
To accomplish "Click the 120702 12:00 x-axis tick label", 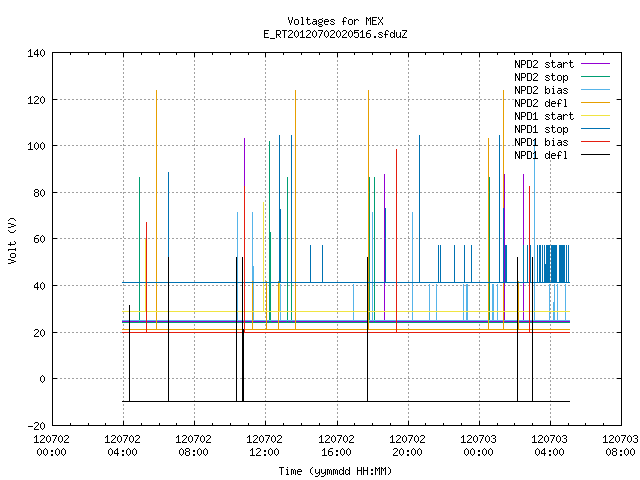I will pos(264,446).
